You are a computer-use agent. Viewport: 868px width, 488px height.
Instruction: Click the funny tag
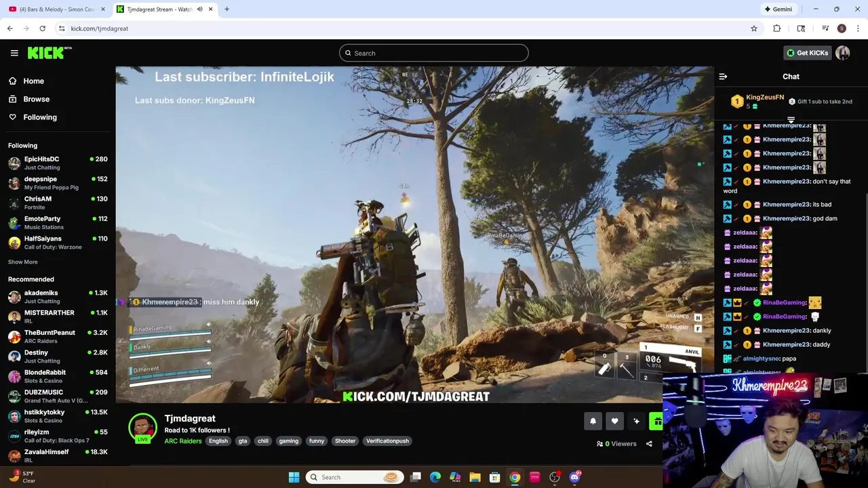[317, 441]
